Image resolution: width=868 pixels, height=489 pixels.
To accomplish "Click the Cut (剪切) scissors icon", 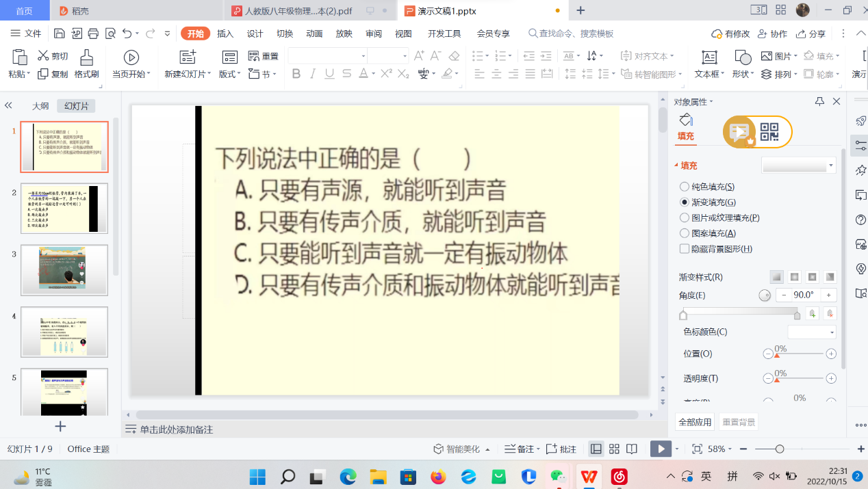I will (43, 56).
